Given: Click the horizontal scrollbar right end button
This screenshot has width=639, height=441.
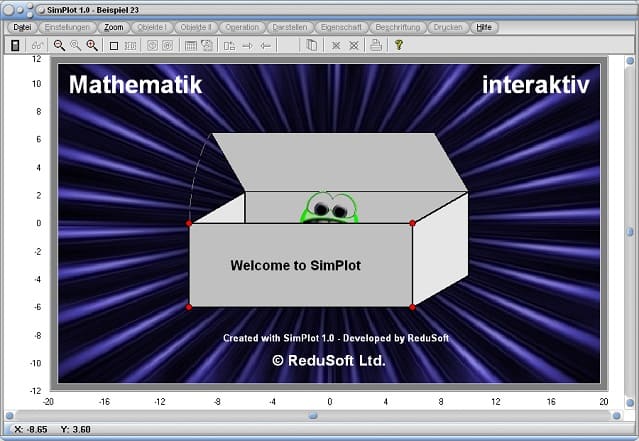Looking at the screenshot, I should (617, 416).
